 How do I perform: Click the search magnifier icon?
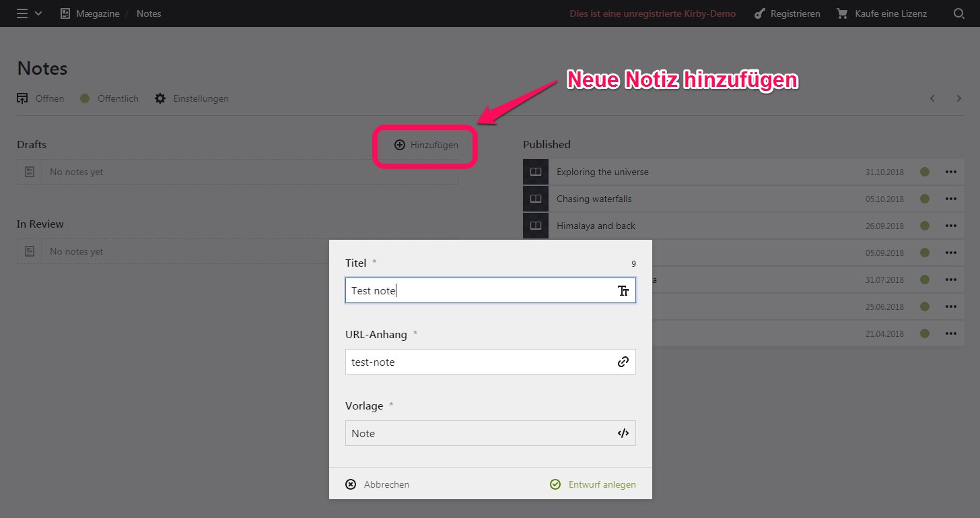click(x=959, y=13)
